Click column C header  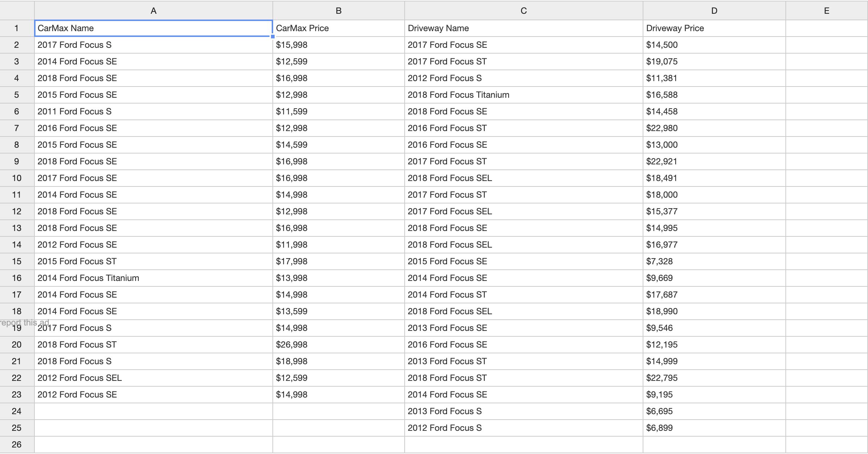point(523,10)
